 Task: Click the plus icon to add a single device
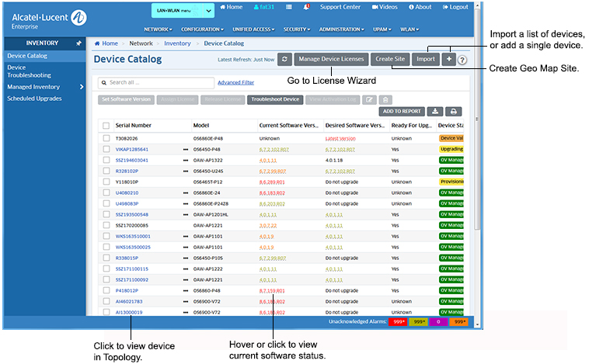pyautogui.click(x=449, y=59)
